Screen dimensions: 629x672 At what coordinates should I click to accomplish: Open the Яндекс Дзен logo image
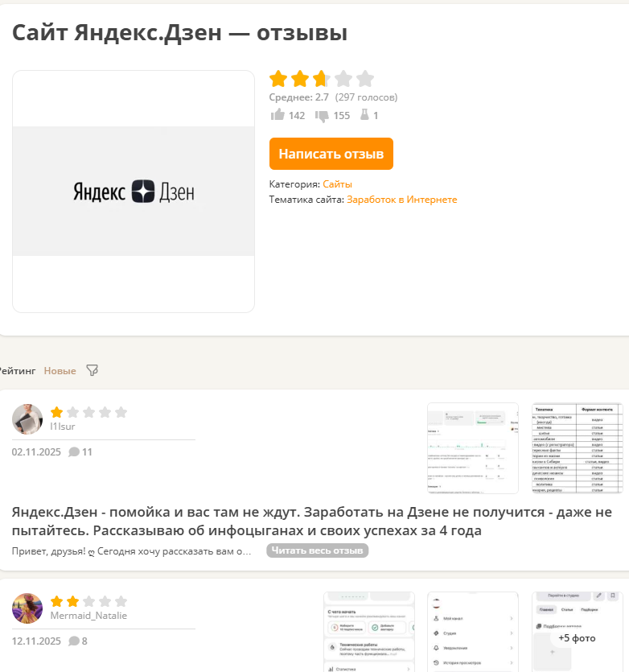tap(134, 192)
